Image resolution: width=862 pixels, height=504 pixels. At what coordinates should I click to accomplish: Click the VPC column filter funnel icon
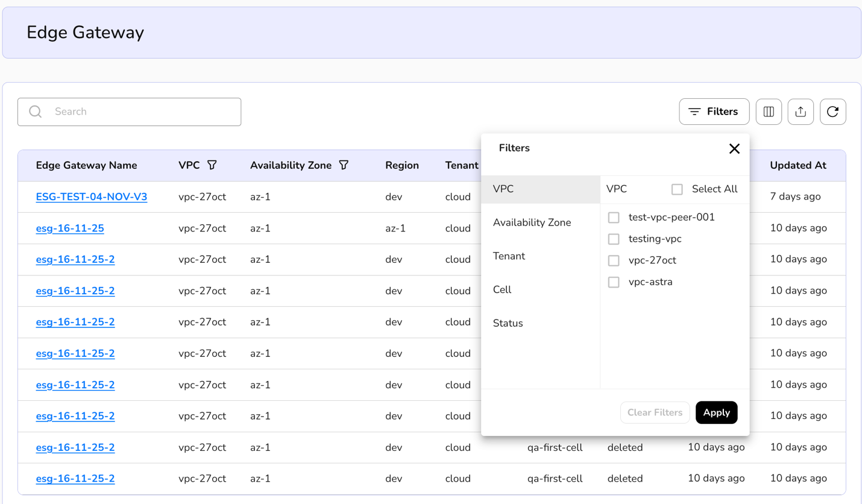pyautogui.click(x=212, y=165)
